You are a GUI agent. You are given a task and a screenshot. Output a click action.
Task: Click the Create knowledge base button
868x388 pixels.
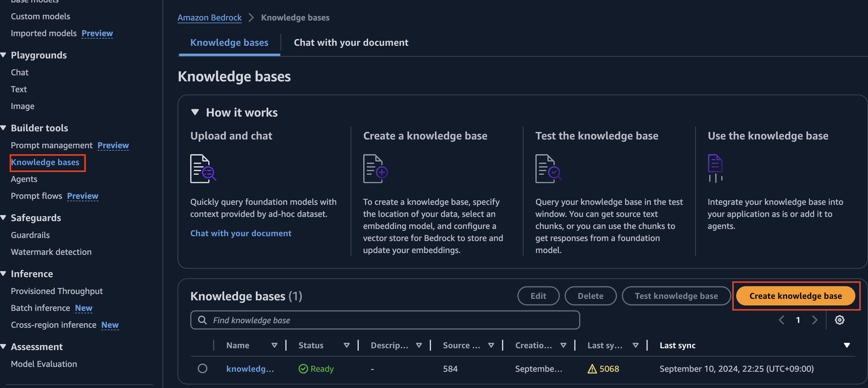click(795, 296)
